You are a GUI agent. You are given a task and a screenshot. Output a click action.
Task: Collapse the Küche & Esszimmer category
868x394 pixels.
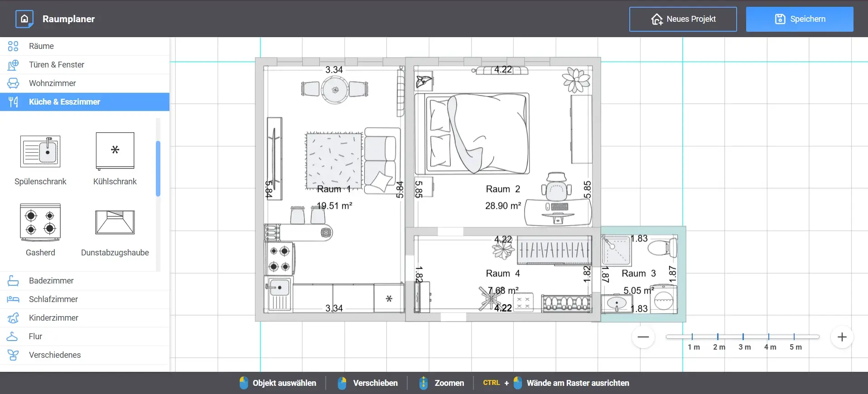pyautogui.click(x=85, y=102)
